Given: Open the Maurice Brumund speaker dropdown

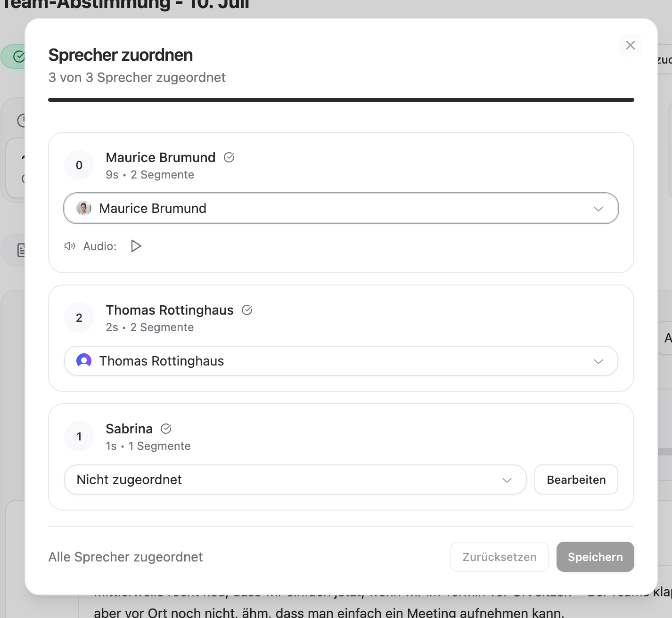Looking at the screenshot, I should click(341, 208).
